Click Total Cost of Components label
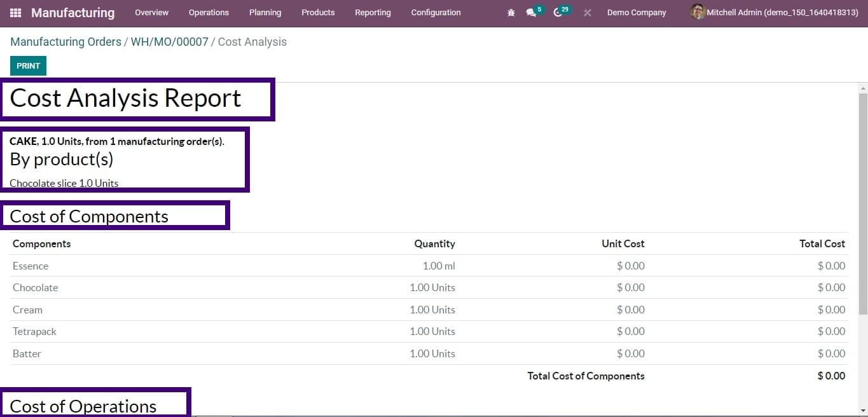The image size is (868, 417). (x=586, y=376)
